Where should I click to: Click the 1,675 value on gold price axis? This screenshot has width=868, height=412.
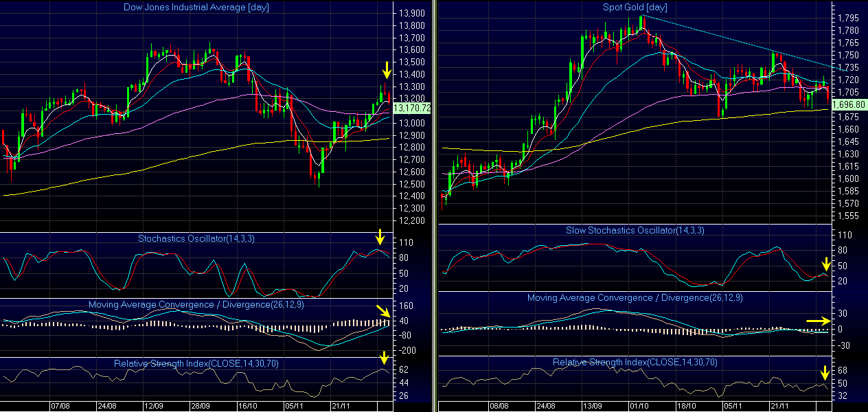[x=848, y=117]
